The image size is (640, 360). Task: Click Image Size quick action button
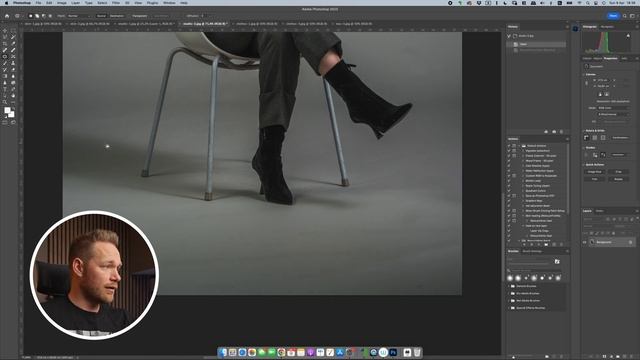point(595,171)
